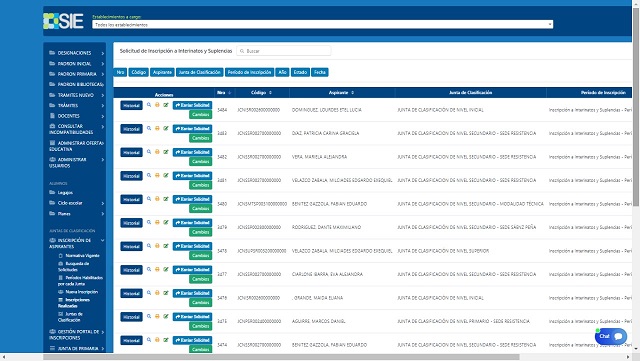Viewport: 640px width, 361px height.
Task: Open Legajos in the sidebar
Action: point(65,192)
